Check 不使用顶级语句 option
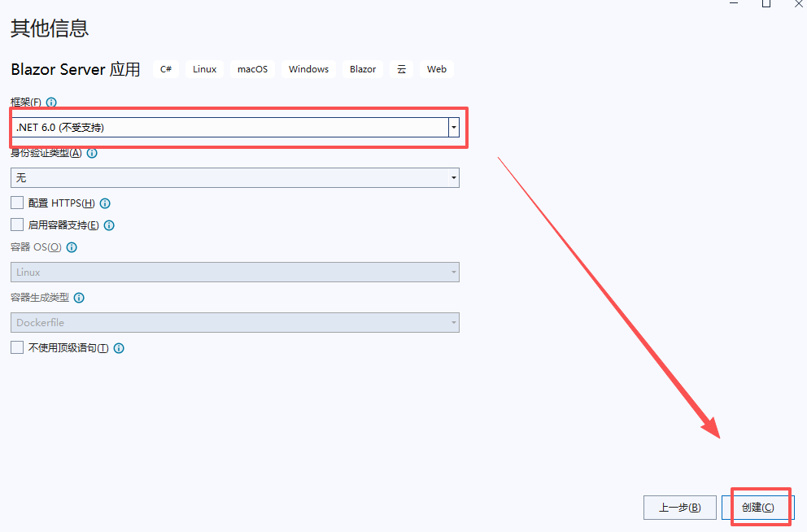The width and height of the screenshot is (807, 532). (x=17, y=348)
